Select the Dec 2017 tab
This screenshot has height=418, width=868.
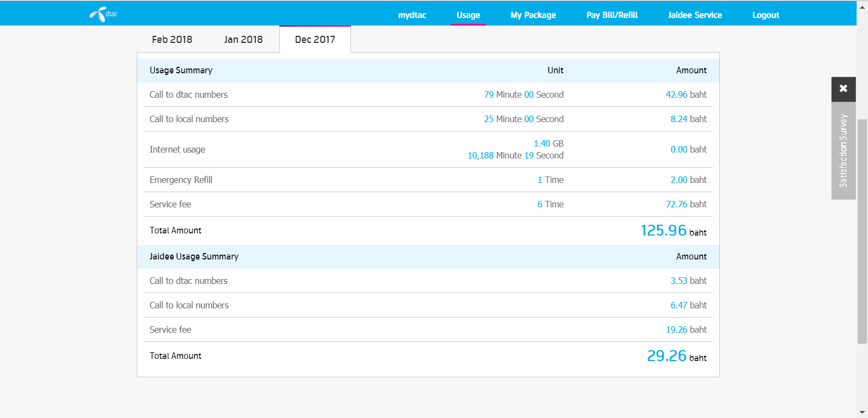pos(315,40)
